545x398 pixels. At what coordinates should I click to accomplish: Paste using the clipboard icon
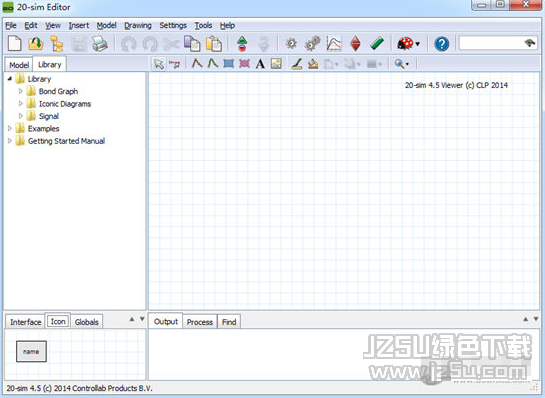click(x=214, y=44)
